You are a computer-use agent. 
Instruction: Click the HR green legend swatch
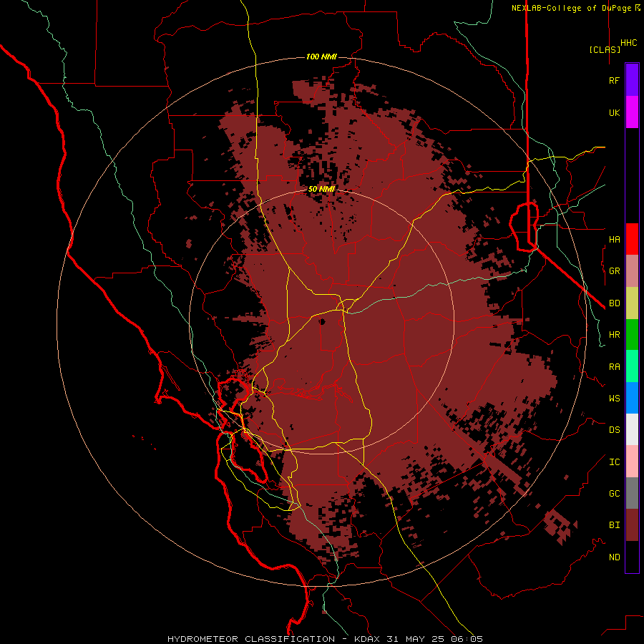pos(632,335)
